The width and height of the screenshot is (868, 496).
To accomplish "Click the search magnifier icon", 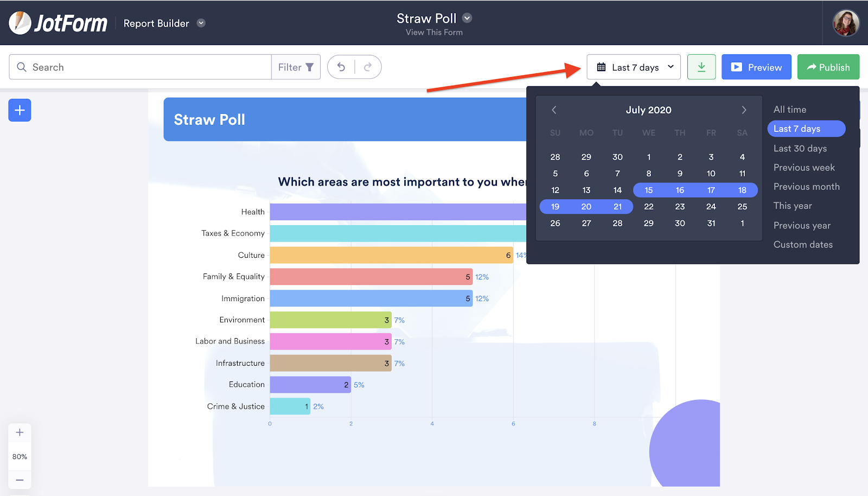I will 22,67.
